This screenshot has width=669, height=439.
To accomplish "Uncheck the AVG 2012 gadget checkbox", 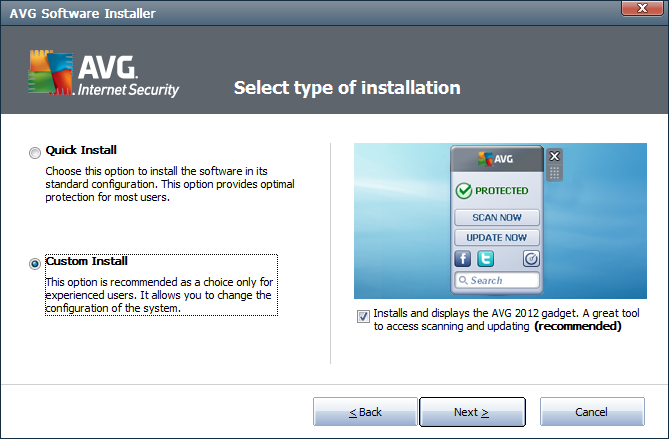I will click(x=363, y=317).
